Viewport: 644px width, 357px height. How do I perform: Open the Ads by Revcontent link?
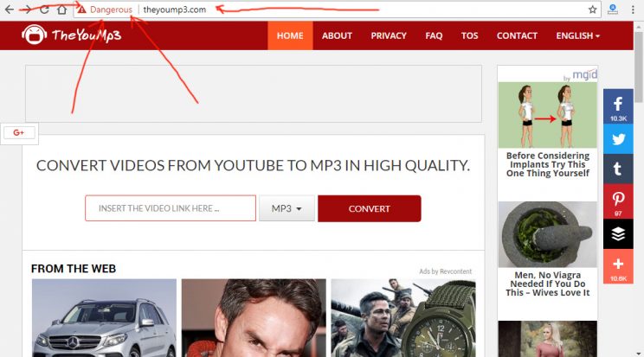pyautogui.click(x=445, y=271)
